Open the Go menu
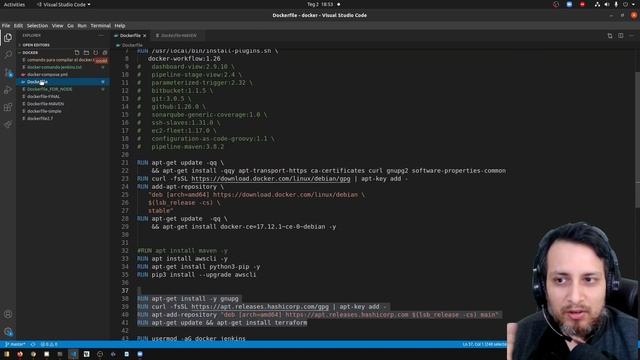 [70, 26]
